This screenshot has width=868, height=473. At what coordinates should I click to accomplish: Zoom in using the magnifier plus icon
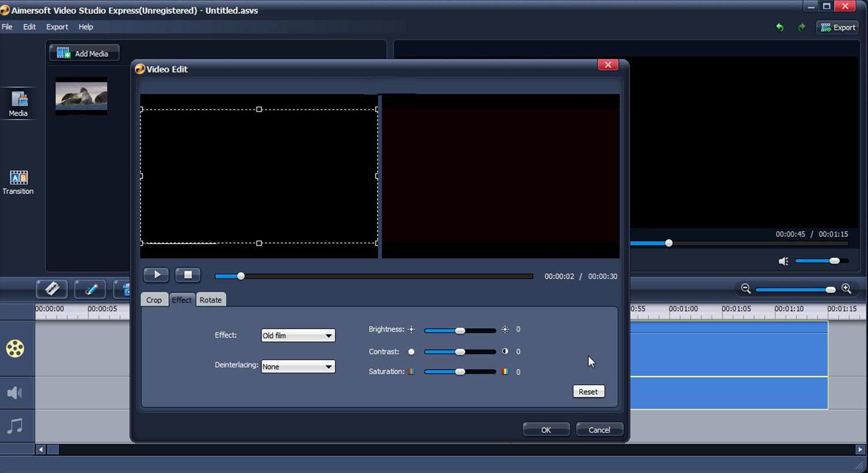(847, 289)
